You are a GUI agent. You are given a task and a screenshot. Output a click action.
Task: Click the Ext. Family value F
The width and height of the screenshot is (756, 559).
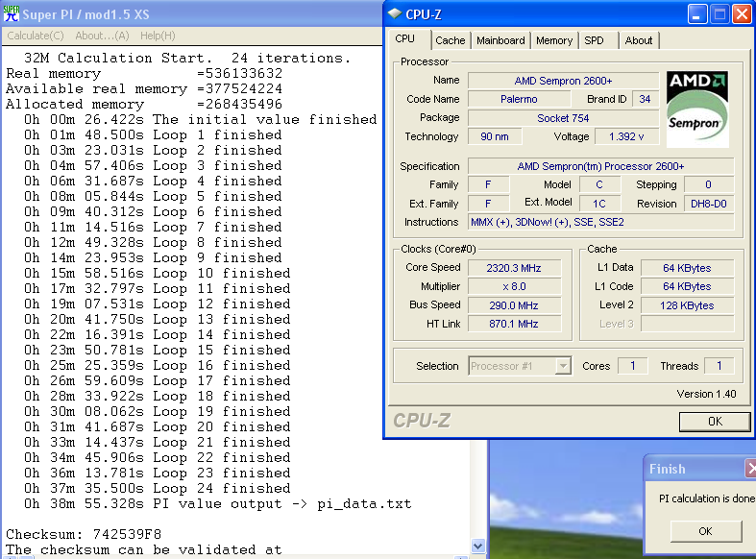(x=488, y=204)
